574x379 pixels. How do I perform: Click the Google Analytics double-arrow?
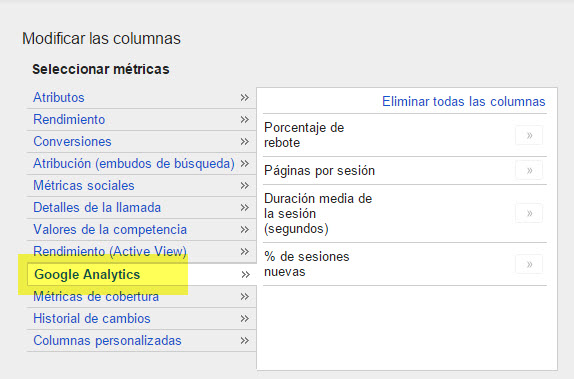[246, 275]
